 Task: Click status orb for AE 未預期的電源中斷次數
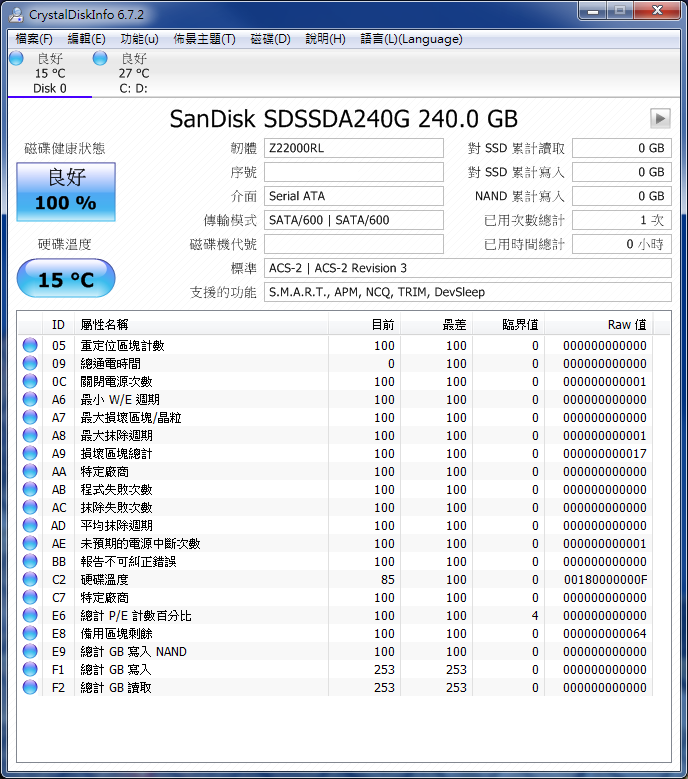[x=30, y=543]
